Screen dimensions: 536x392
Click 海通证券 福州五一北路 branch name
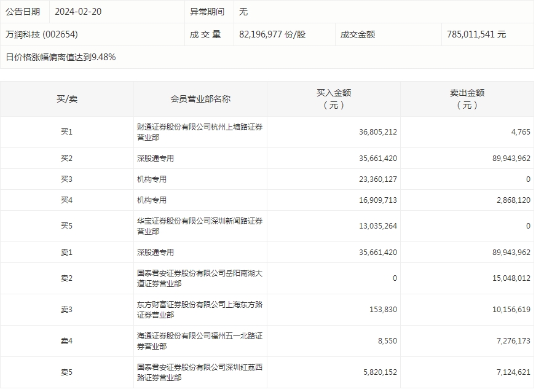pos(200,341)
